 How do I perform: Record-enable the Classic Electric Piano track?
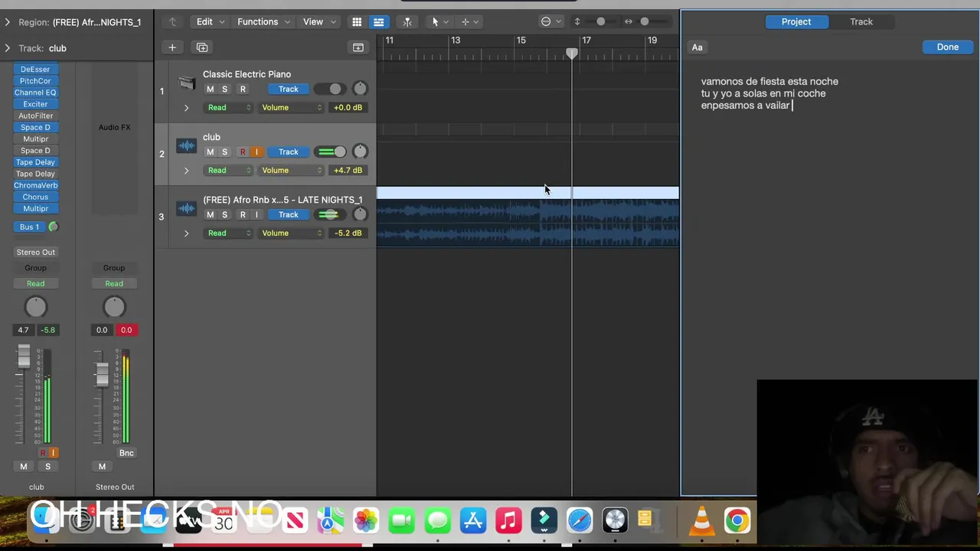coord(243,89)
